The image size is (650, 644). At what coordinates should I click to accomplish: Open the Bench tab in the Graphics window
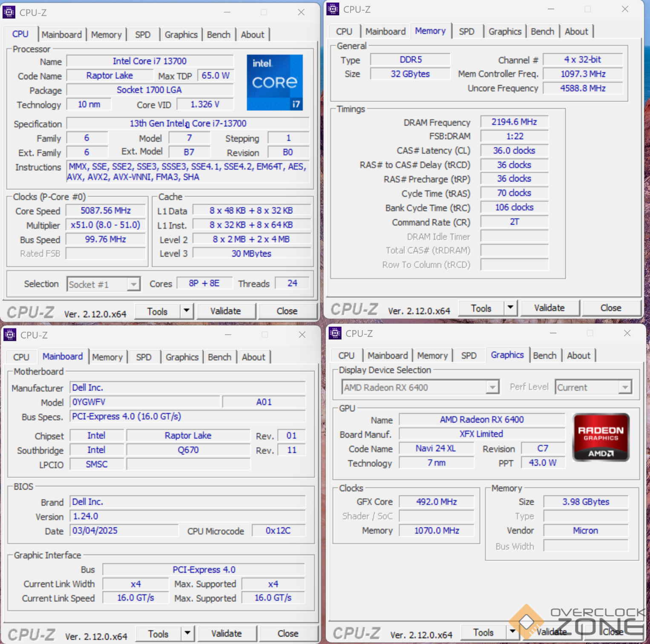click(545, 355)
